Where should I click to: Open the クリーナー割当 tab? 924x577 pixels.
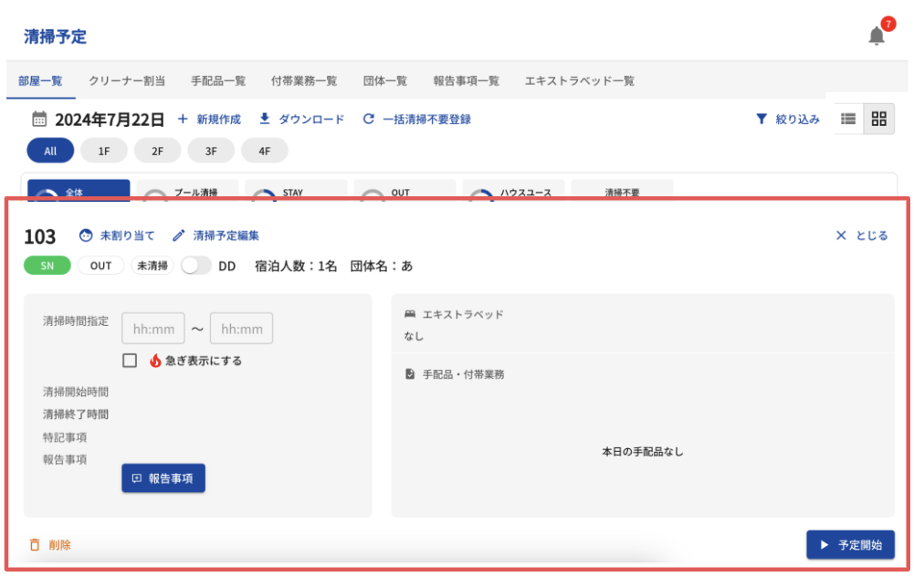[x=127, y=80]
